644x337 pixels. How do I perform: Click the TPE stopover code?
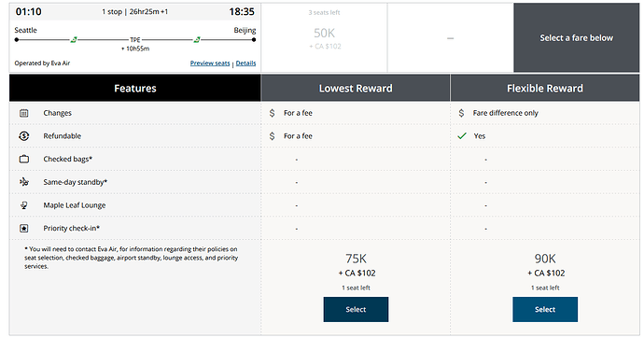point(135,40)
